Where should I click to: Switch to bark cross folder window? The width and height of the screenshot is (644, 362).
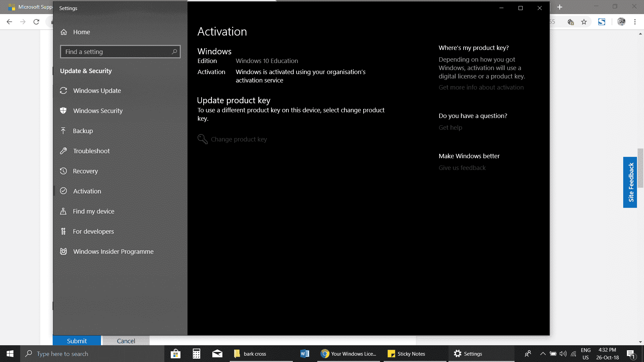click(x=261, y=354)
